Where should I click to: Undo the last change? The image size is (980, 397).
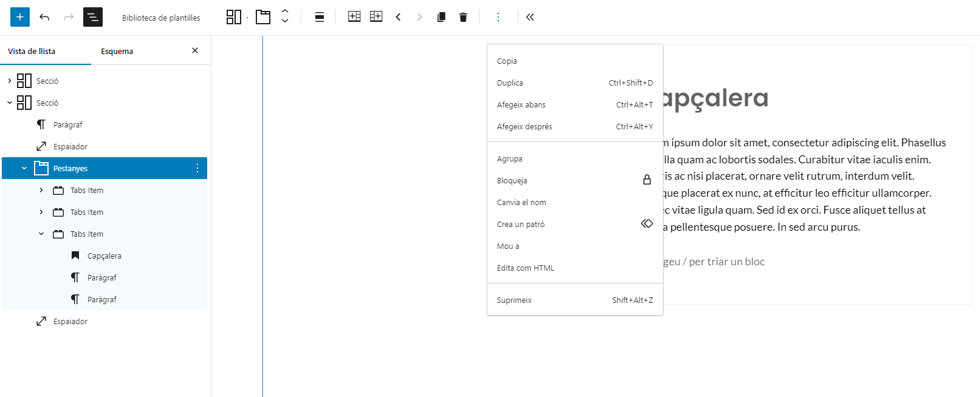44,17
